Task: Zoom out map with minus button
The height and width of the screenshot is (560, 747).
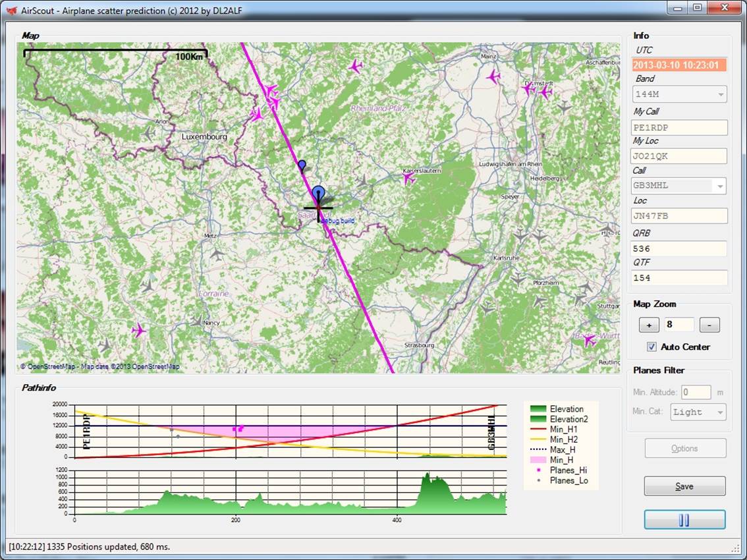Action: pyautogui.click(x=709, y=325)
